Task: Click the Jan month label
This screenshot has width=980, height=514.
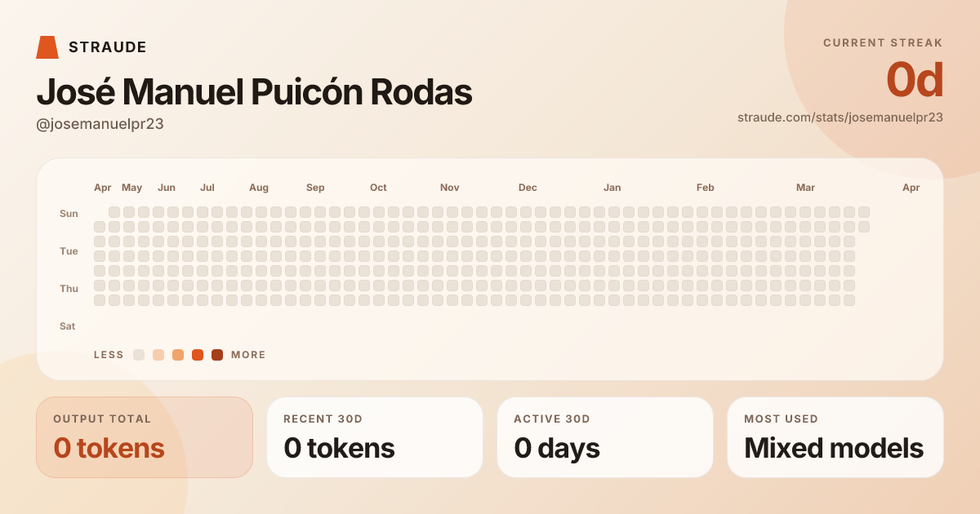Action: click(612, 188)
